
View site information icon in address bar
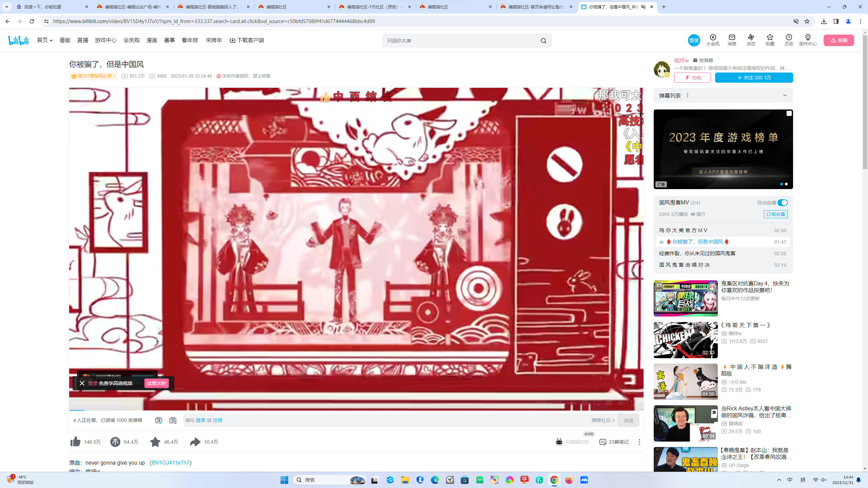click(x=46, y=21)
